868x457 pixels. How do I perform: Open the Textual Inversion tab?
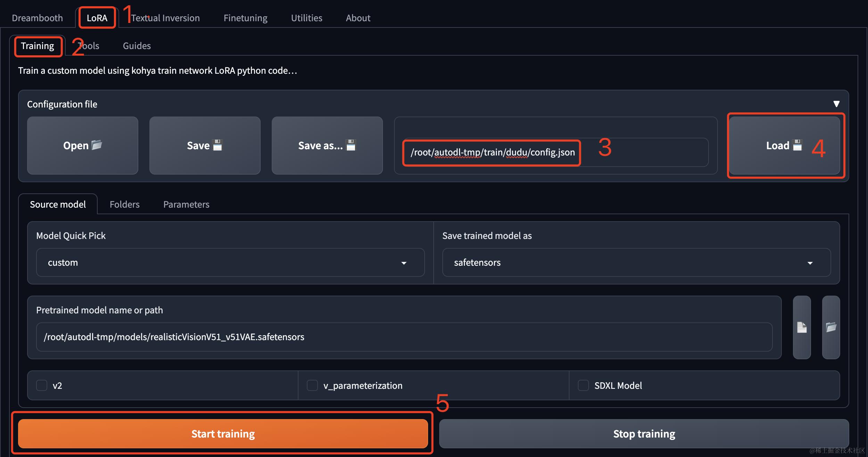165,18
